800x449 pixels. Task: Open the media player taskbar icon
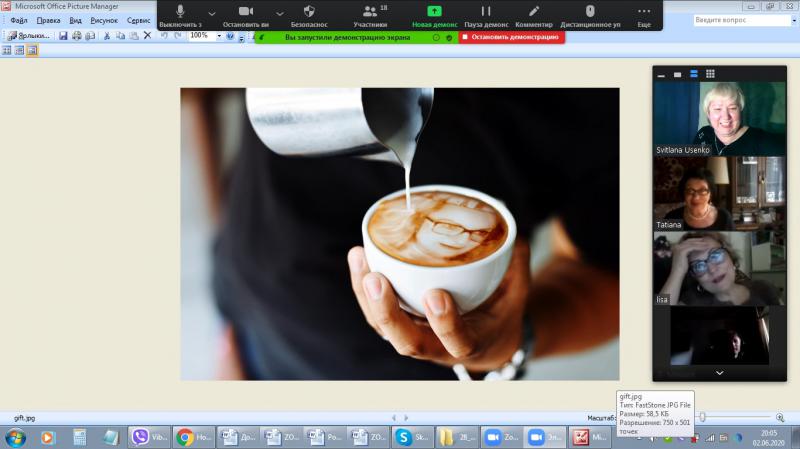click(x=47, y=437)
